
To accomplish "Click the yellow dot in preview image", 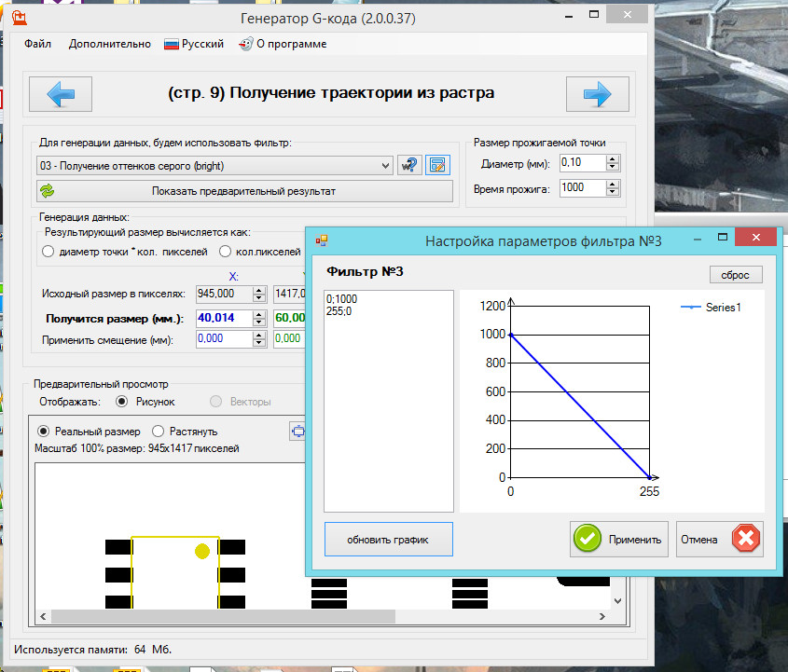I will [x=202, y=551].
